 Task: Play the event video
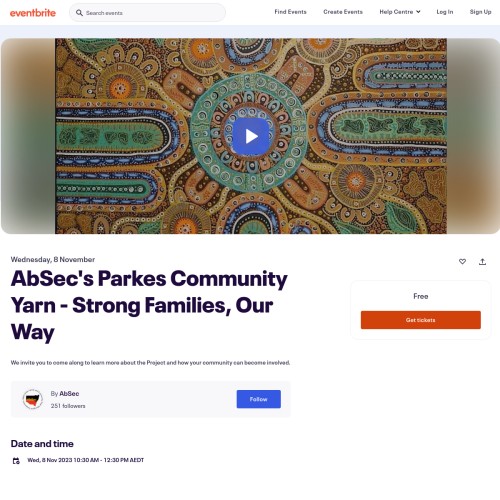click(x=251, y=136)
